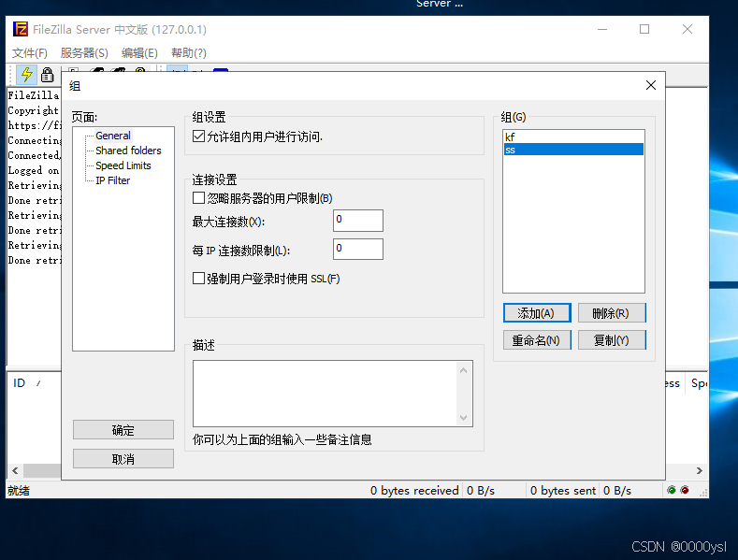738x560 pixels.
Task: Select group ss in the list
Action: (573, 150)
